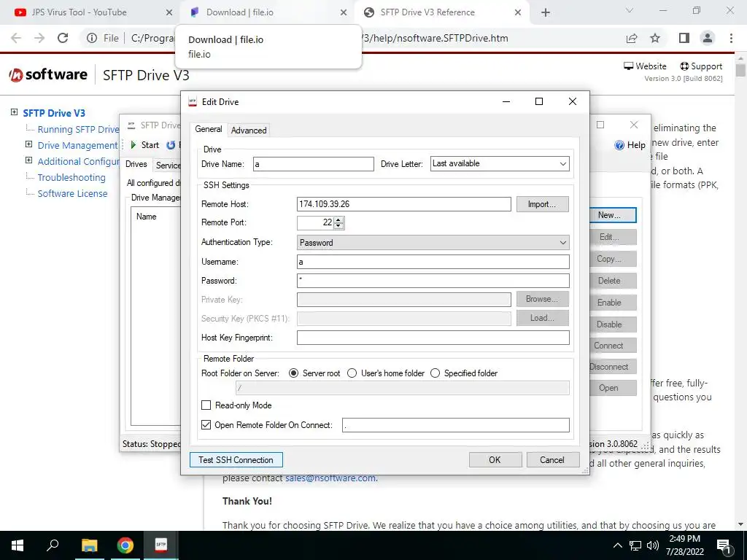Open Chrome three-dot menu
The width and height of the screenshot is (747, 560).
click(x=731, y=38)
